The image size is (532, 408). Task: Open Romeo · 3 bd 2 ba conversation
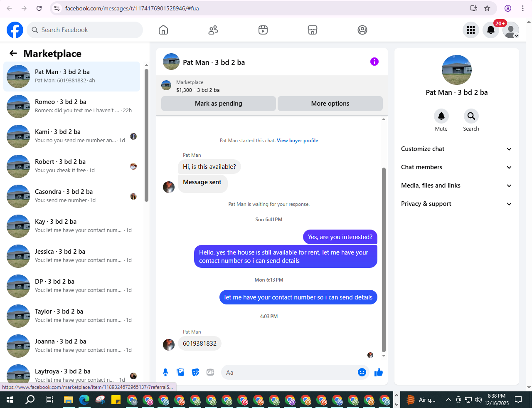(71, 106)
